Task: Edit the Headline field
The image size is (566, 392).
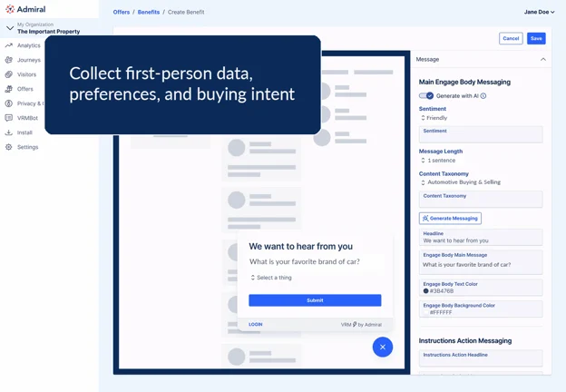Action: (x=481, y=238)
